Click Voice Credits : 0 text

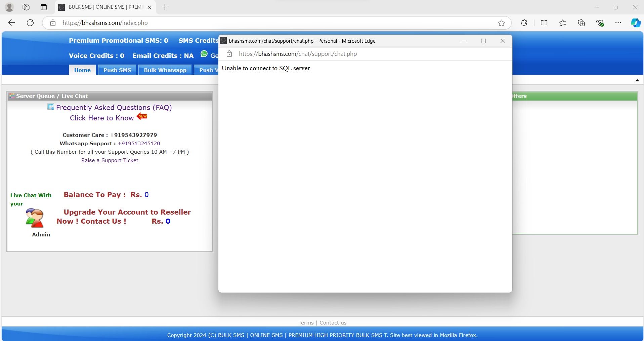(96, 56)
